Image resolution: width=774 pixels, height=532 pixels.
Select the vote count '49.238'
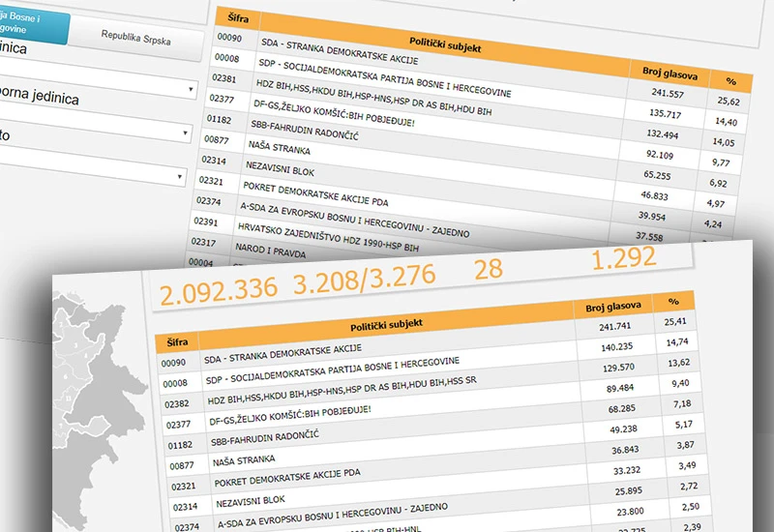(623, 429)
